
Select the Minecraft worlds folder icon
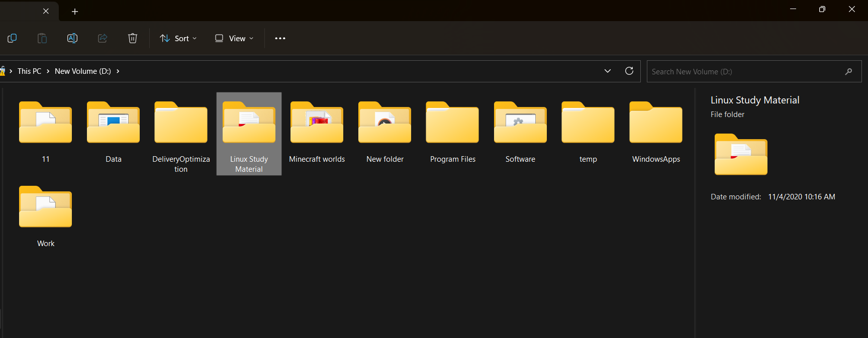coord(317,122)
